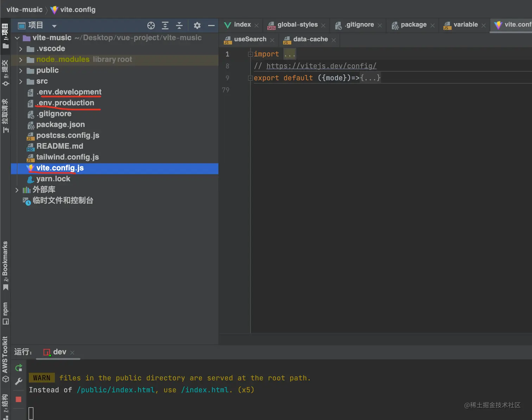Click the locate/select opened file target icon
This screenshot has height=420, width=532.
pyautogui.click(x=151, y=26)
